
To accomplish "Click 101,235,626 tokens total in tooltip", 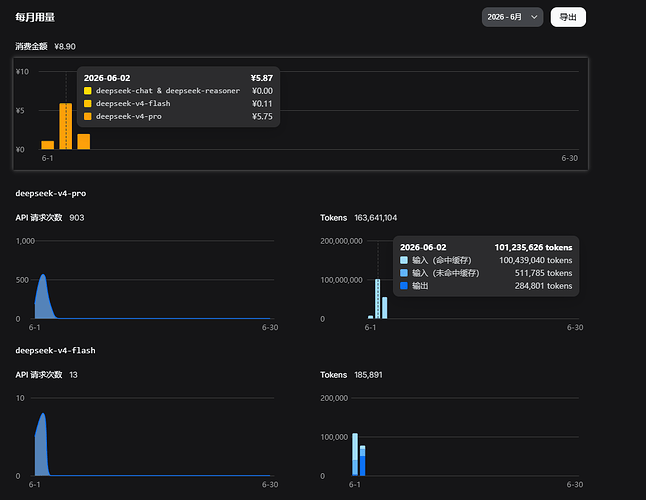I will [x=533, y=248].
